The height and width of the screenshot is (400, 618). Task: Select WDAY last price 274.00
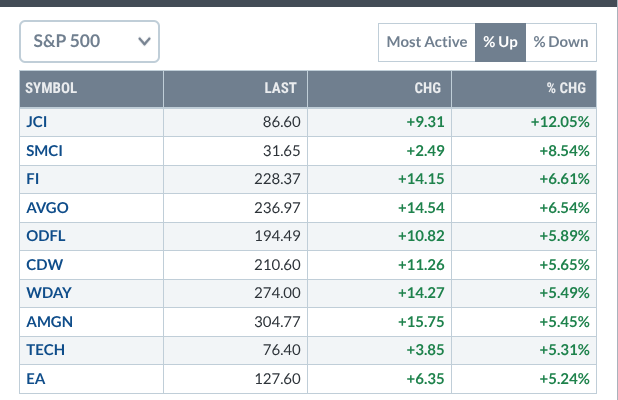[277, 293]
